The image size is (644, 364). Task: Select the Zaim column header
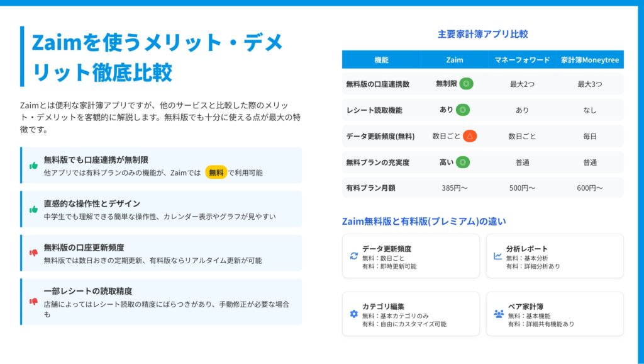[454, 60]
